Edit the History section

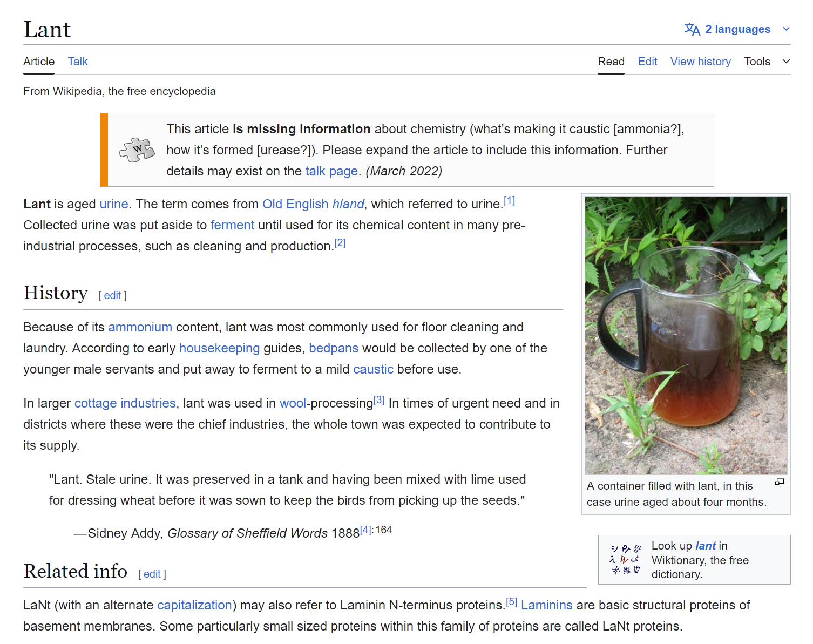(x=112, y=295)
